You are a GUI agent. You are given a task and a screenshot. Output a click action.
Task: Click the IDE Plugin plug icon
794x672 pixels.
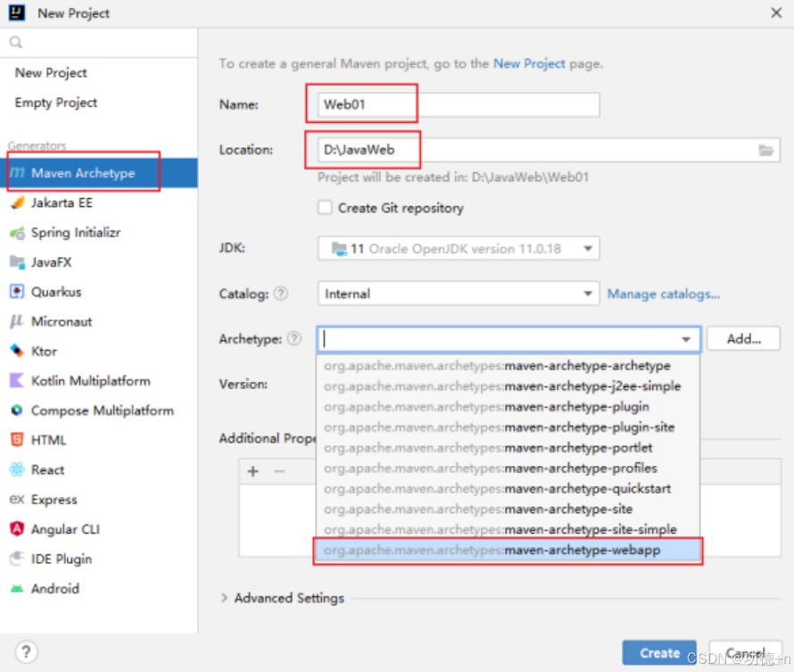click(17, 559)
